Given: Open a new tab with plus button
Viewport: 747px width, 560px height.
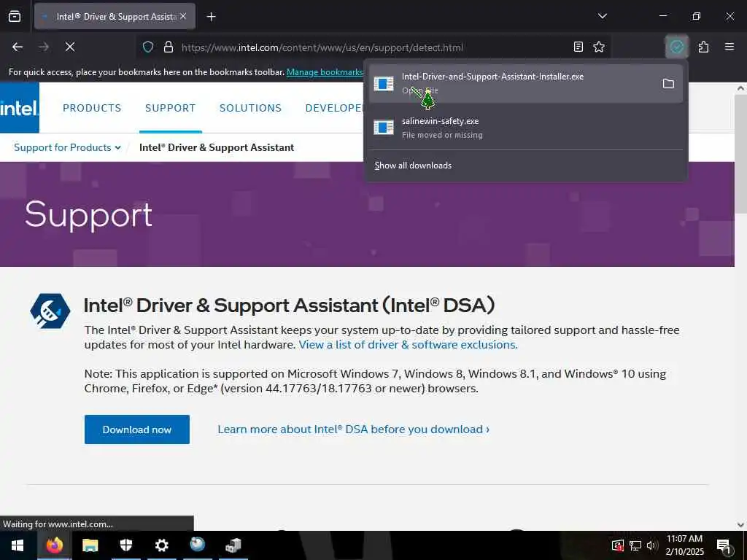Looking at the screenshot, I should point(211,17).
